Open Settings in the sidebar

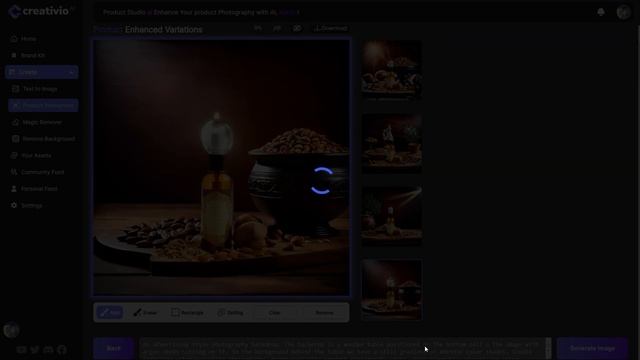coord(31,206)
